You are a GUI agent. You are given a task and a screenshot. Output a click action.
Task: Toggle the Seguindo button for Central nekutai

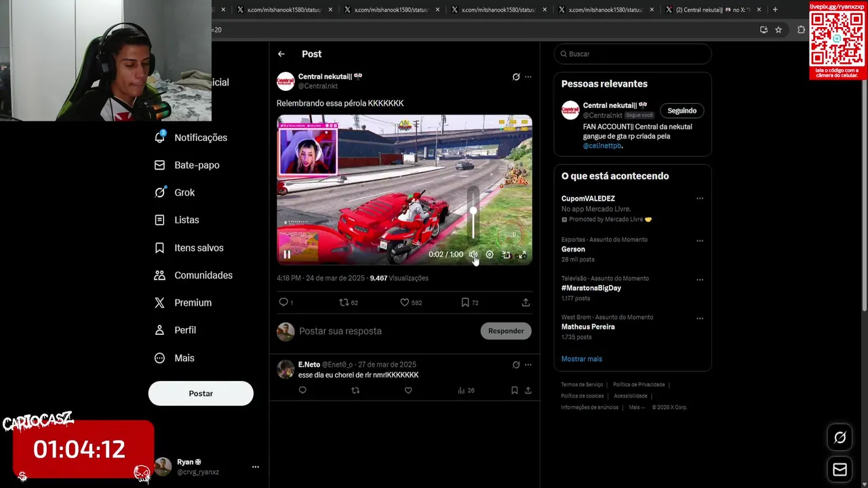click(682, 110)
